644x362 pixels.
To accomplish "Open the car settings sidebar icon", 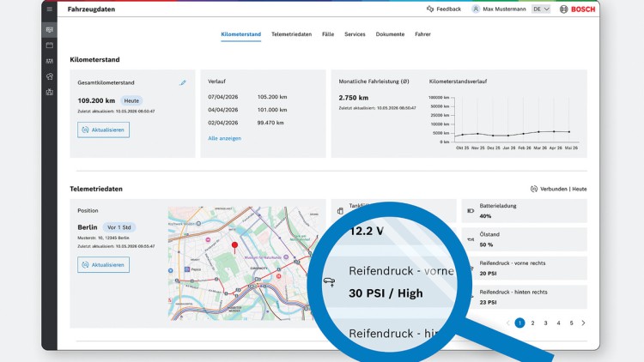I will (x=50, y=76).
